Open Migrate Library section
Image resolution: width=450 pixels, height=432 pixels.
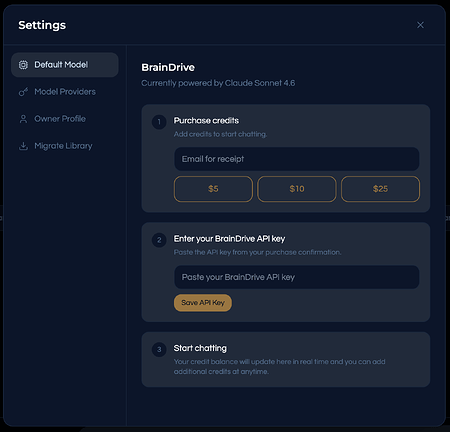click(x=65, y=146)
